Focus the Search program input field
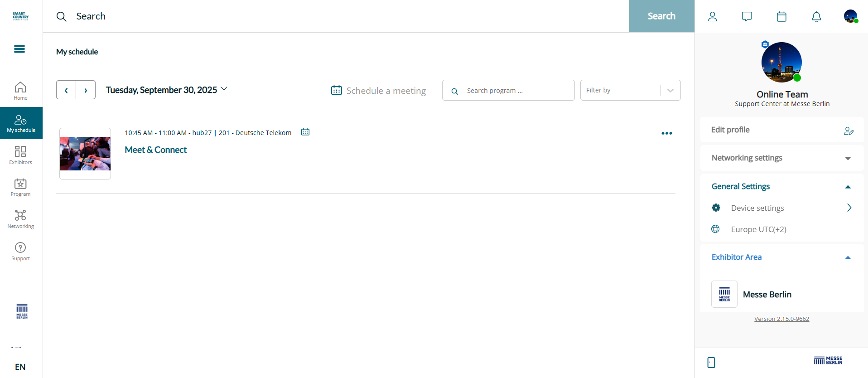The image size is (868, 378). coord(508,90)
